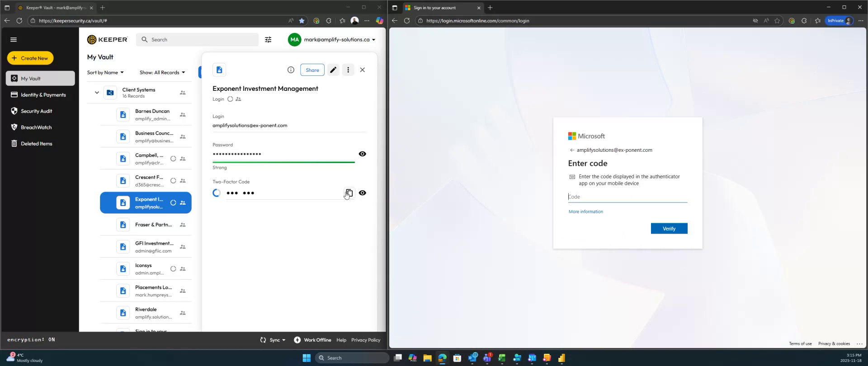Click the Share button in record panel

click(x=312, y=70)
